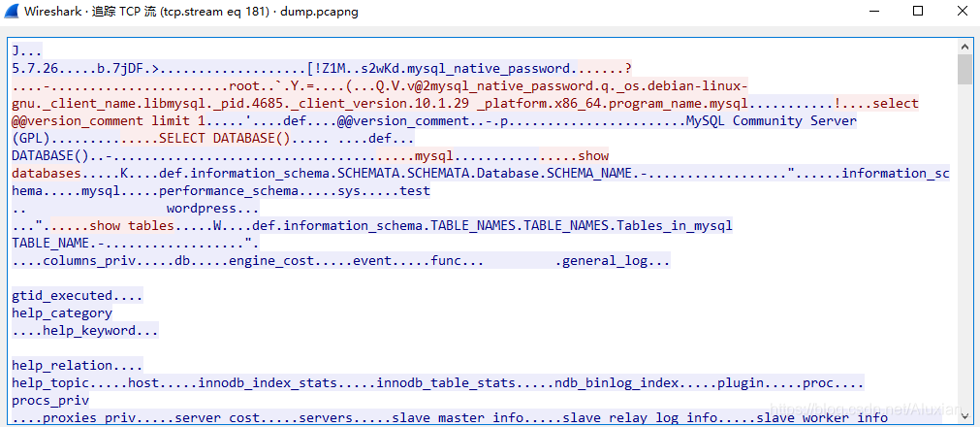Click 'ndb_binlog_index' table name

pos(616,383)
